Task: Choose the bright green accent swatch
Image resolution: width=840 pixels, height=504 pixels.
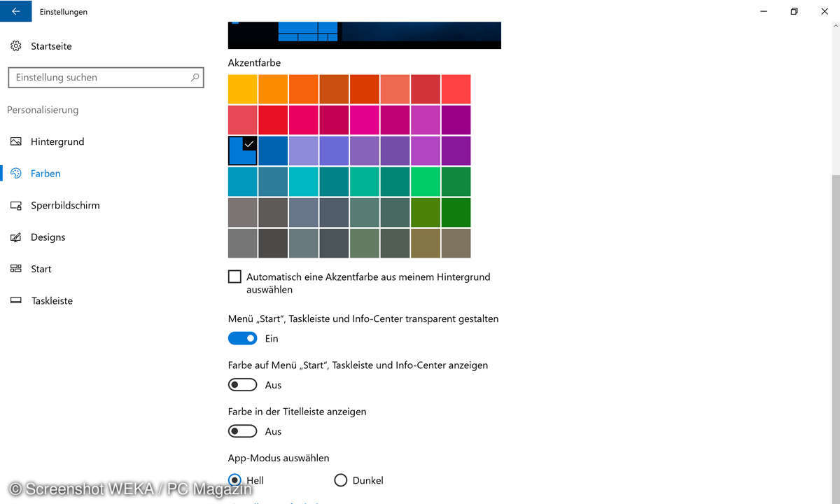Action: [x=426, y=181]
